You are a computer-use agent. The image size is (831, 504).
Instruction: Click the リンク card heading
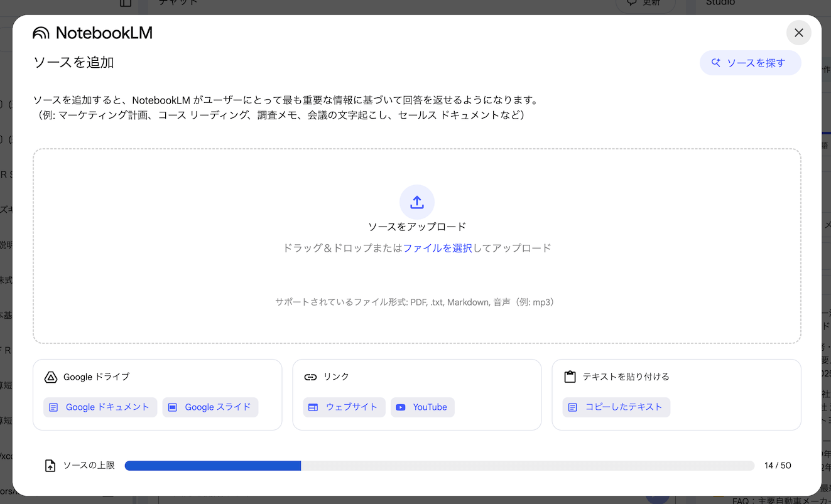tap(336, 377)
